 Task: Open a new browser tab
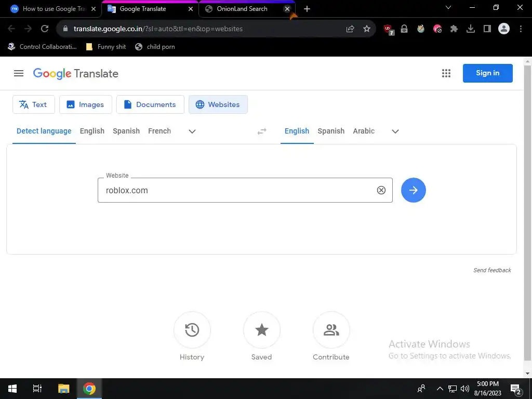pos(307,9)
